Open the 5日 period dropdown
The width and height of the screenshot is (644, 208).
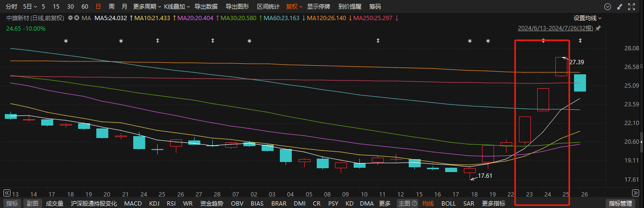tap(30, 7)
